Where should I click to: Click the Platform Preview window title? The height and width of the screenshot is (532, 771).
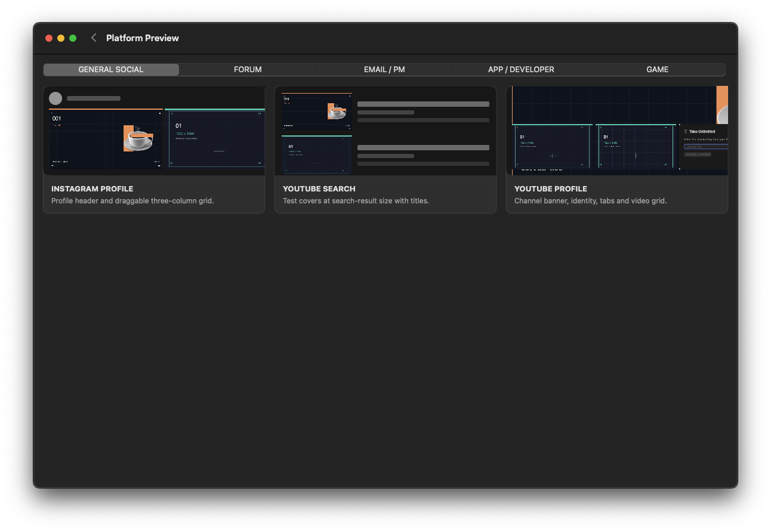pos(143,38)
